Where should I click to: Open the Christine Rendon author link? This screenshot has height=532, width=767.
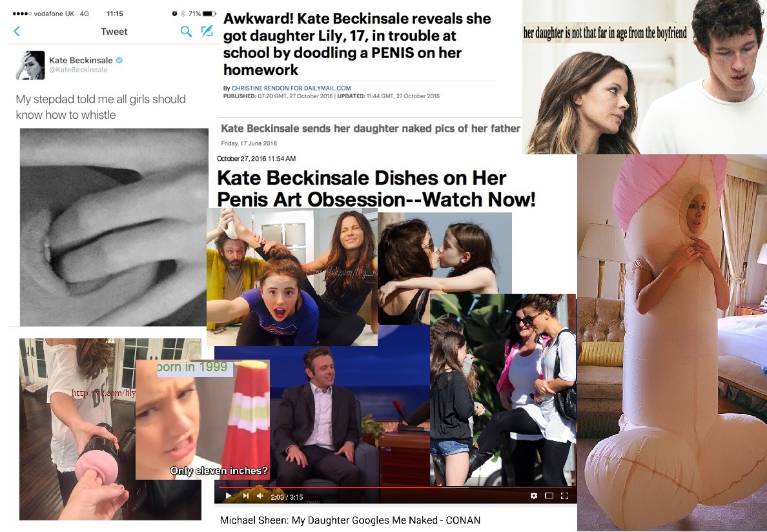coord(291,88)
